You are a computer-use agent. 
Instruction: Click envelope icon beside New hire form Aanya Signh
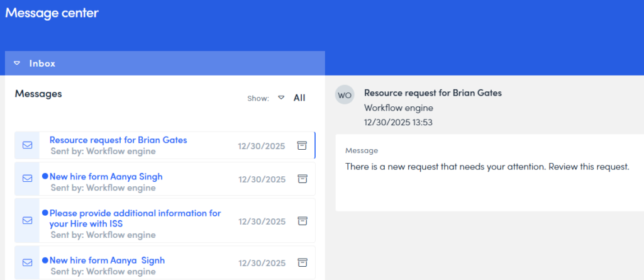click(27, 262)
